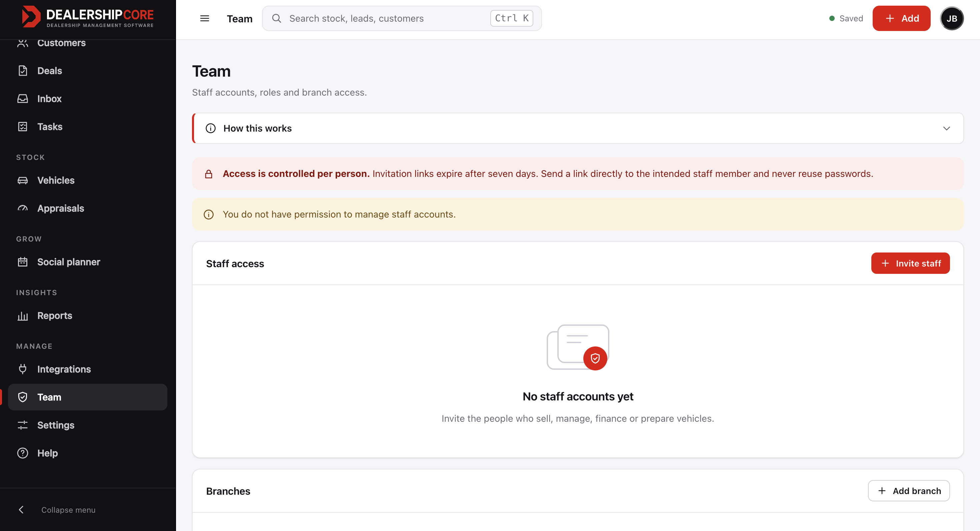Click the Inbox tray icon
Screen dimensions: 980x531
click(23, 99)
